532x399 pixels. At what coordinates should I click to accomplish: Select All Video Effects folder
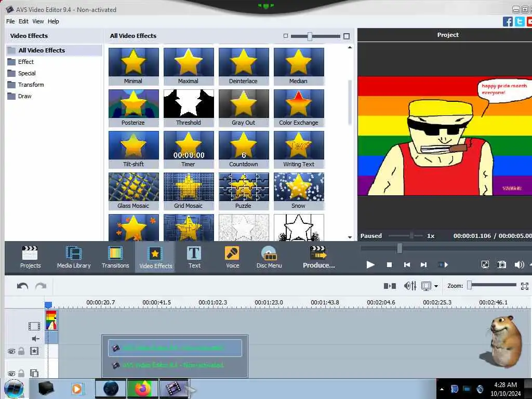54,50
